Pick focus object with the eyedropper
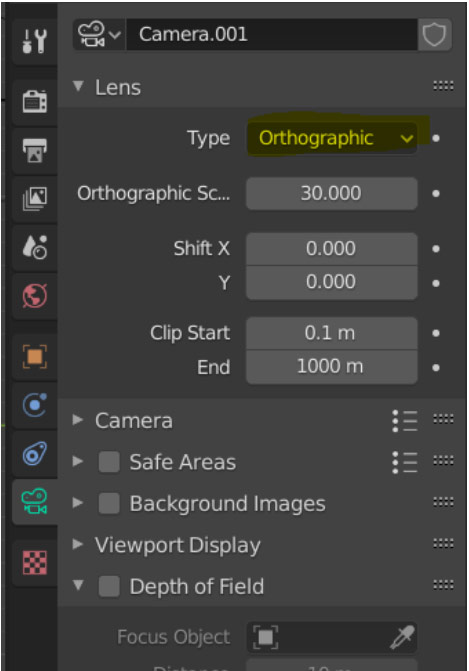The image size is (469, 671). [402, 637]
